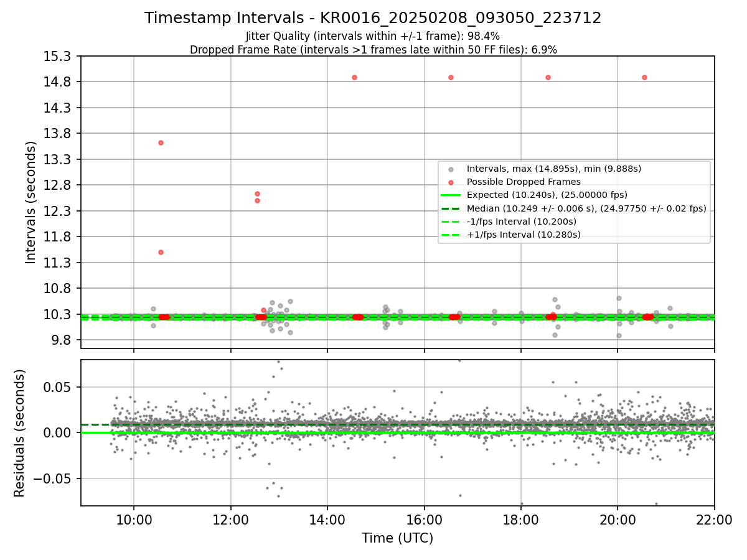Screen dimensions: 747x560
Task: Select legend entry 'Expected (10.240s), (25.00000 fps)'
Action: coord(547,195)
